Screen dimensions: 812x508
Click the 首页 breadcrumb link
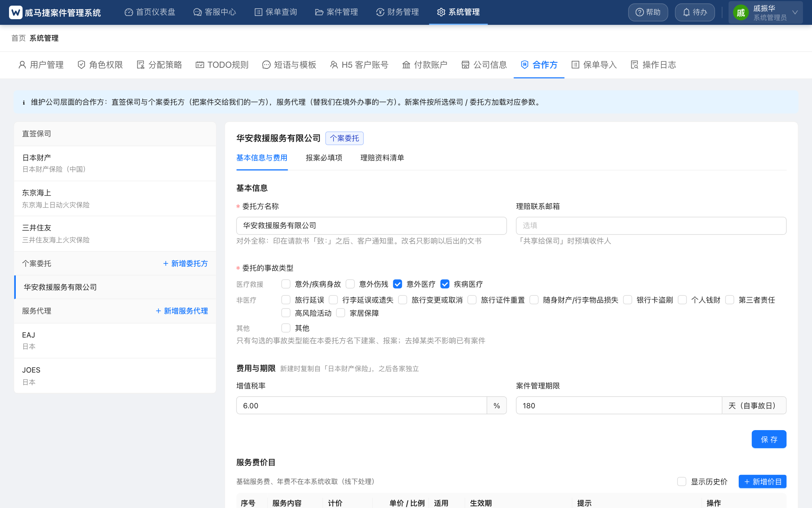pos(18,38)
